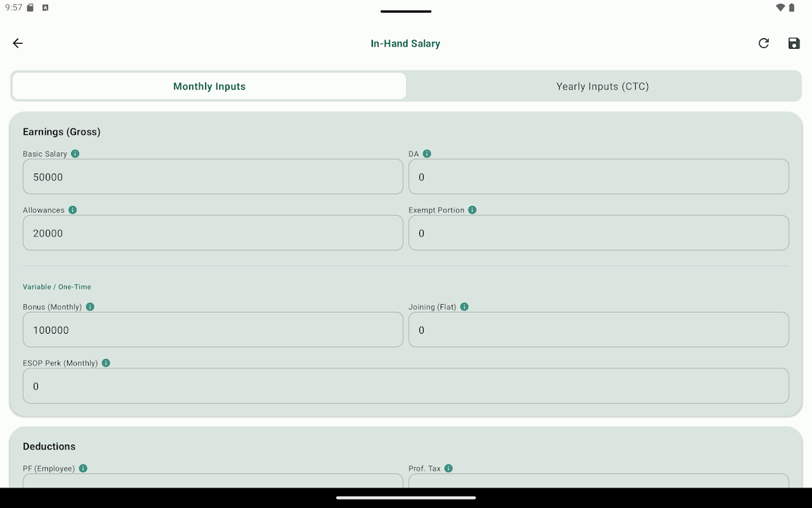Select the Exempt Portion input field
This screenshot has width=812, height=508.
coord(598,233)
